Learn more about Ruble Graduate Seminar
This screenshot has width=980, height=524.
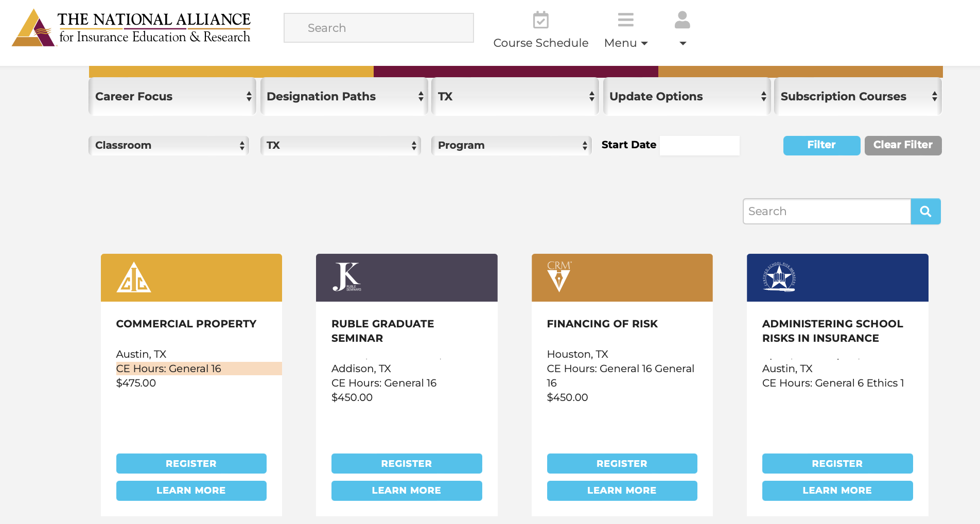407,491
